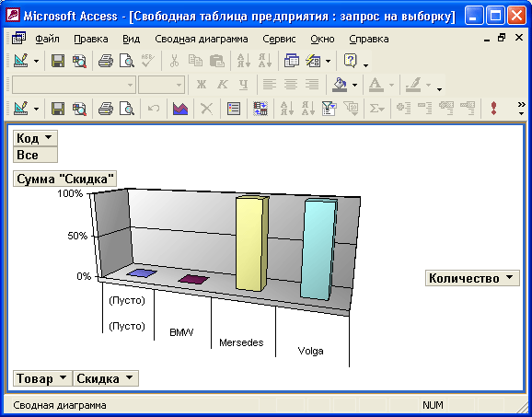Click Print Preview on the PivotChart toolbar
532x417 pixels.
pyautogui.click(x=127, y=109)
